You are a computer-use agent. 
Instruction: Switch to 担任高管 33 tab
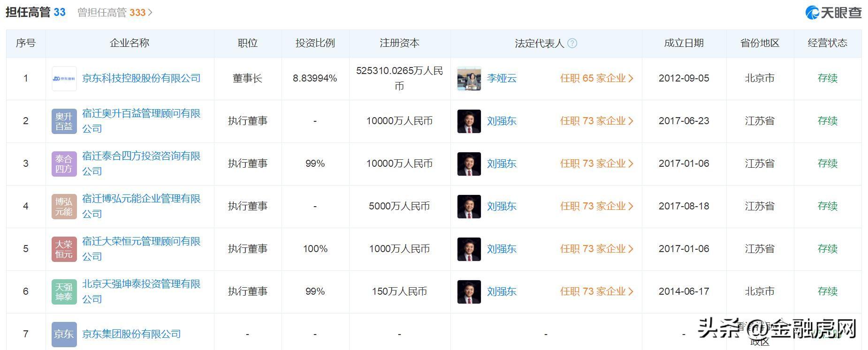36,12
